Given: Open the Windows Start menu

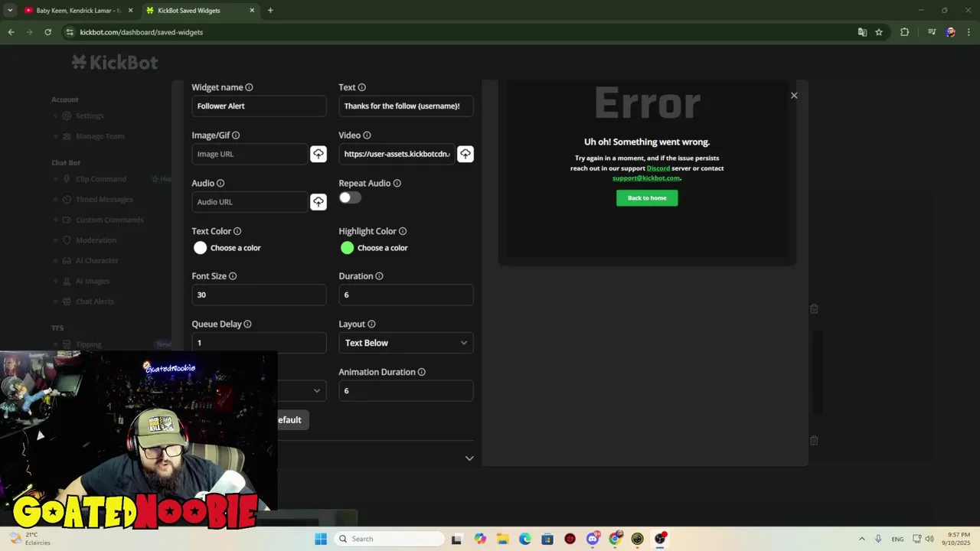Looking at the screenshot, I should [x=321, y=539].
